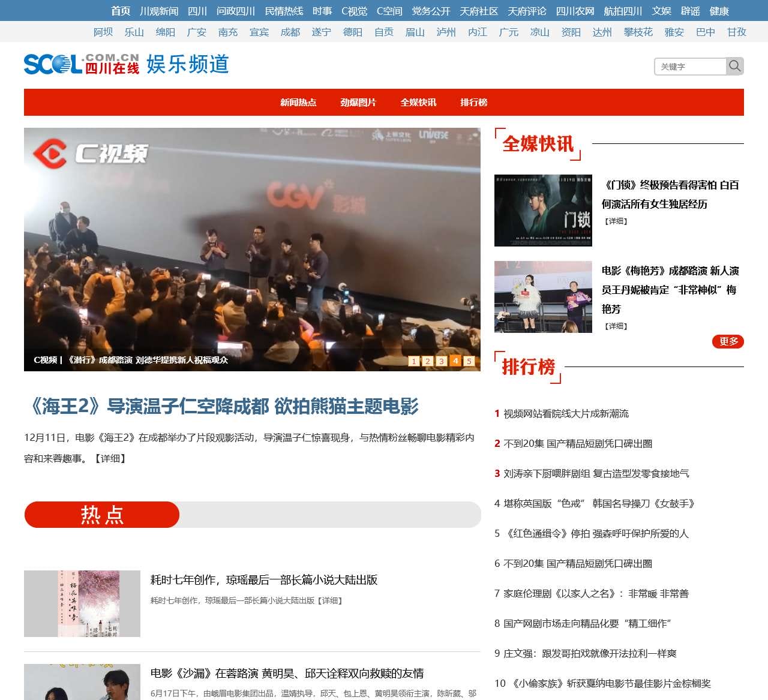
Task: Open ranking item 7 《以家人之名》
Action: (596, 593)
